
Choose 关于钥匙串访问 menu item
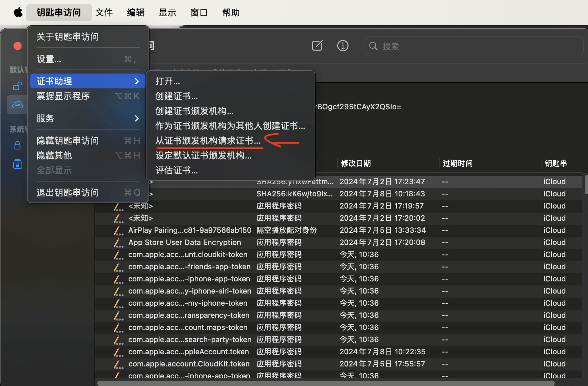tap(88, 36)
